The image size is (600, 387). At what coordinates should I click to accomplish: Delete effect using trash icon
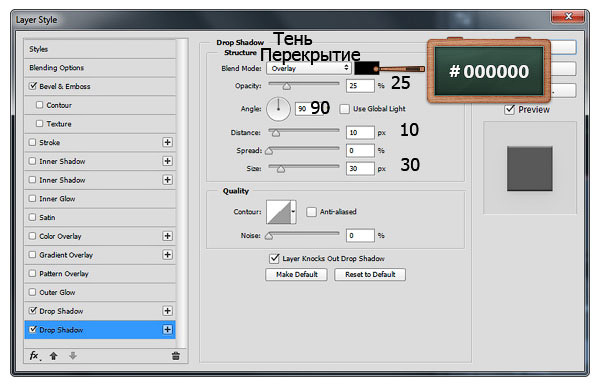(176, 356)
